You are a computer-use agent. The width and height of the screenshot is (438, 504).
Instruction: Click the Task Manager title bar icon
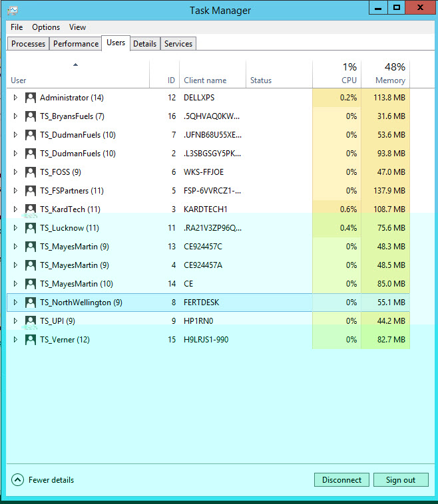(x=12, y=10)
